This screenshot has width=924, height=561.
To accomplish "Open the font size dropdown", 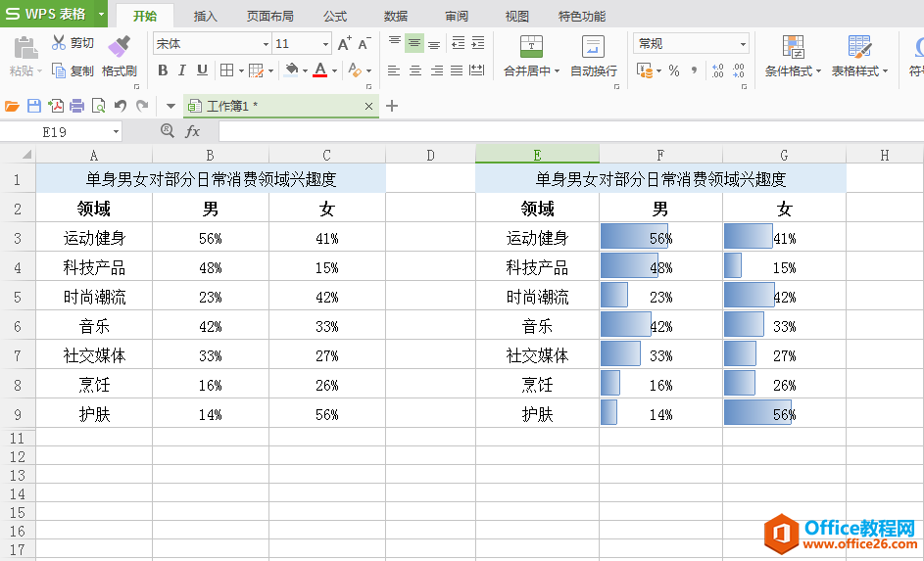I will click(325, 44).
